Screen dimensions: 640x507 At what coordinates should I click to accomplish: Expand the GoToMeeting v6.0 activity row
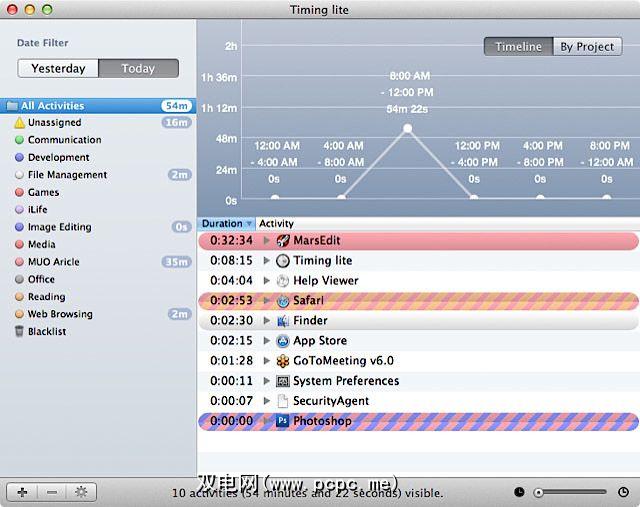tap(267, 361)
